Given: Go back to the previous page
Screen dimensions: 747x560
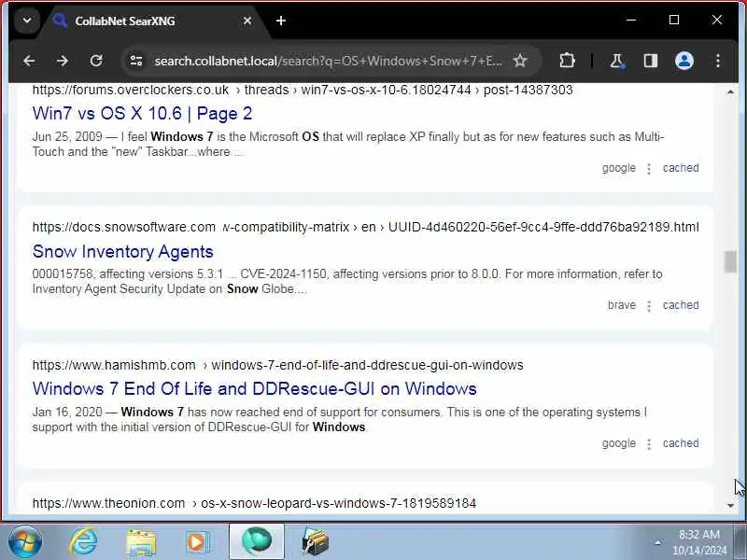Looking at the screenshot, I should (29, 61).
